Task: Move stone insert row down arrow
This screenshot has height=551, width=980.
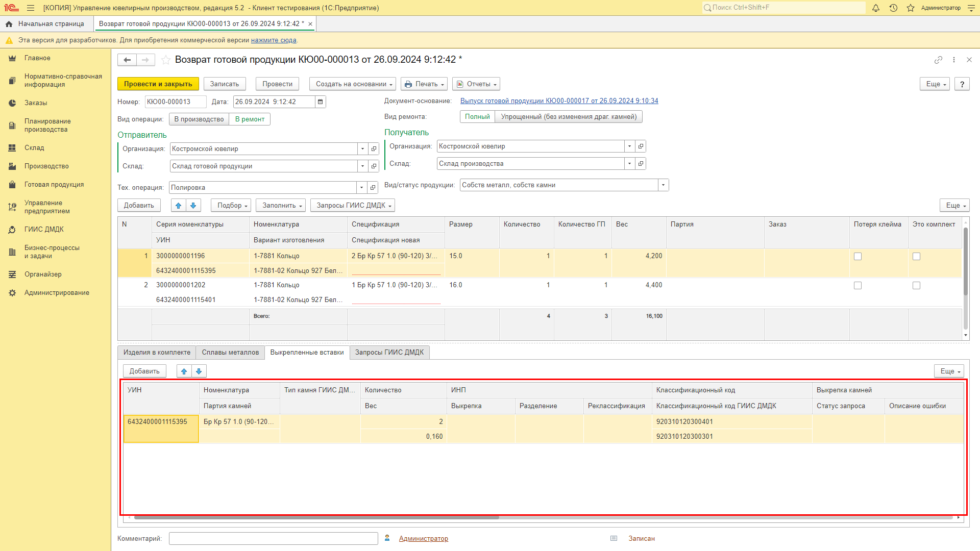Action: point(199,371)
